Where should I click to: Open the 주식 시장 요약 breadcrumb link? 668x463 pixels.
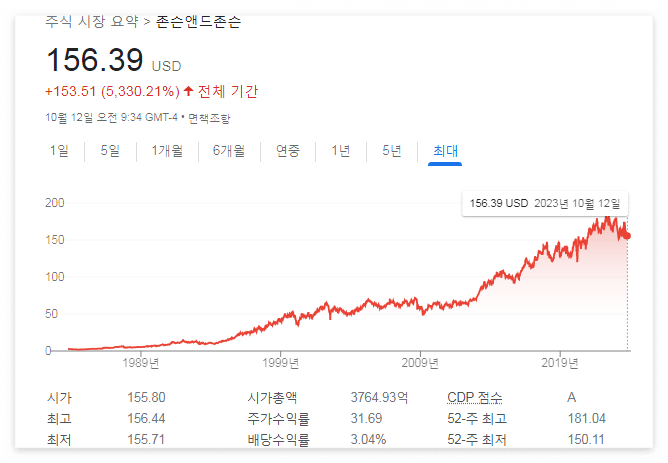click(92, 21)
